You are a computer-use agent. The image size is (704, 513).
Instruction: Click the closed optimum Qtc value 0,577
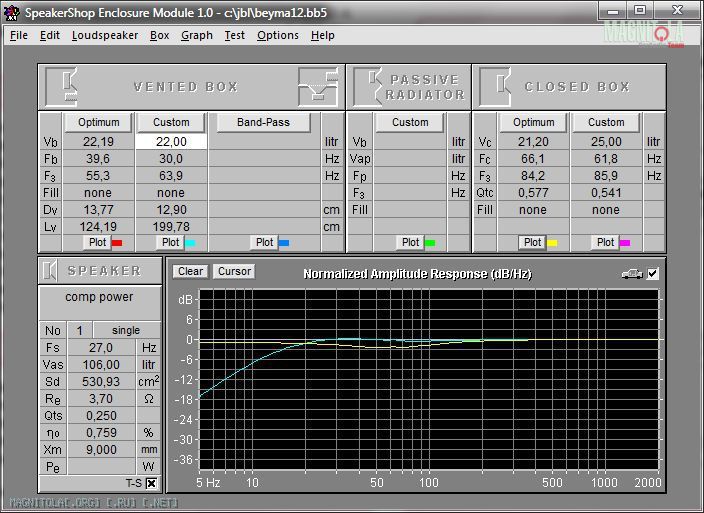[x=533, y=193]
